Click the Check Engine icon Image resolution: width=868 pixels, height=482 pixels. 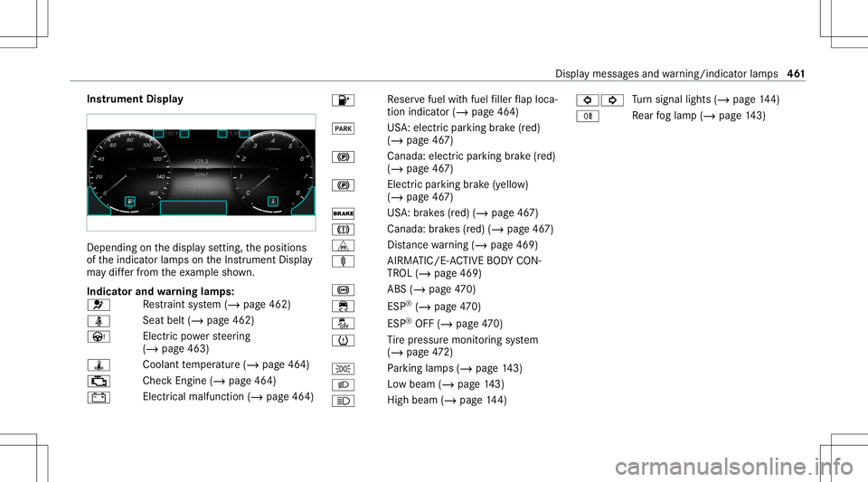[99, 382]
